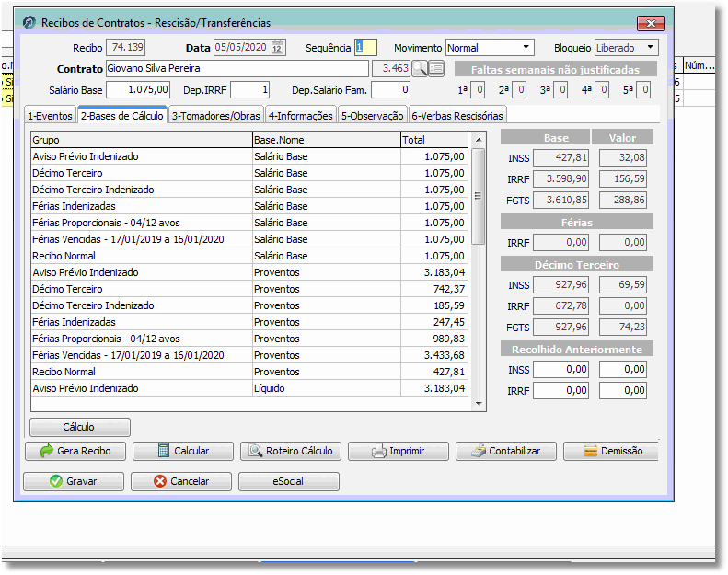This screenshot has width=728, height=575.
Task: Click the 4ª week faltas field
Action: click(602, 89)
